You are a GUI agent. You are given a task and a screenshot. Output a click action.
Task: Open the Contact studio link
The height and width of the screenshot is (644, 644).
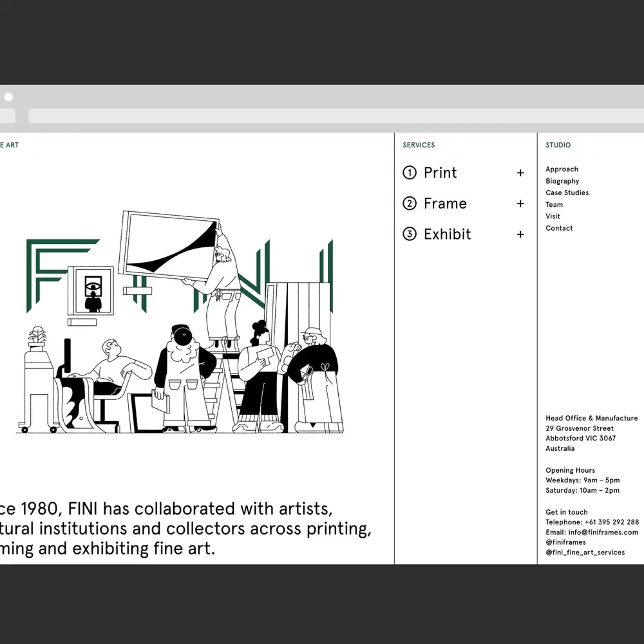click(x=559, y=228)
